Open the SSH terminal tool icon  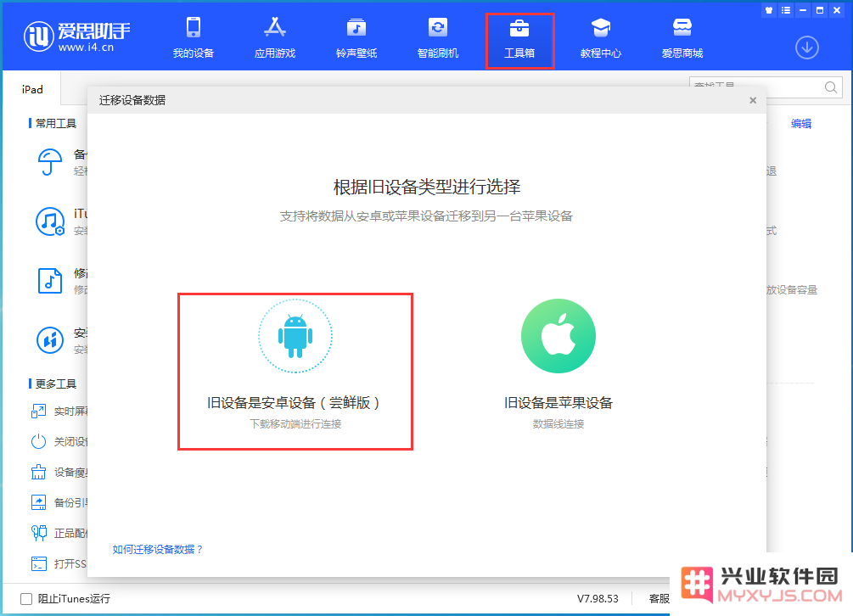38,563
